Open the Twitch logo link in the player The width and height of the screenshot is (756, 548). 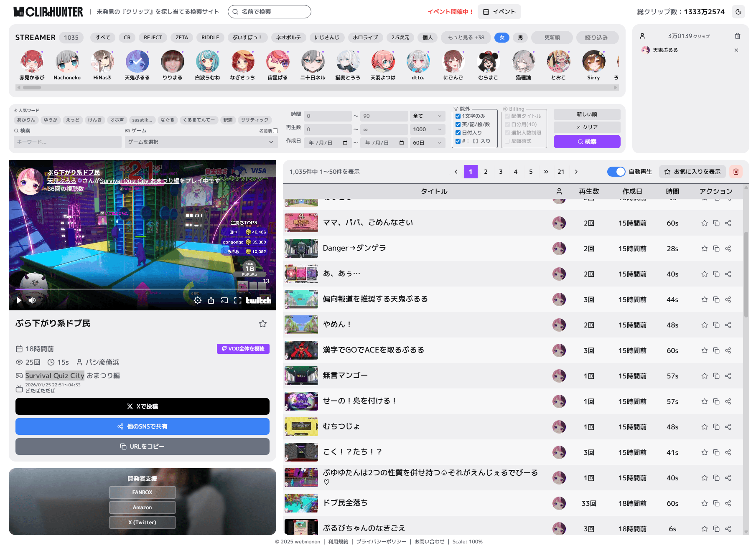coord(258,300)
